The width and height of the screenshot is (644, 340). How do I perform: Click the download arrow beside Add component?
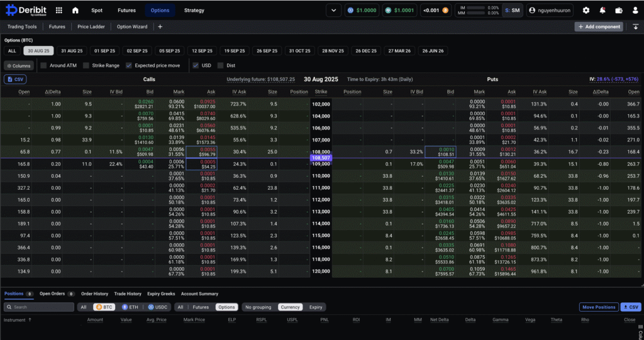635,26
